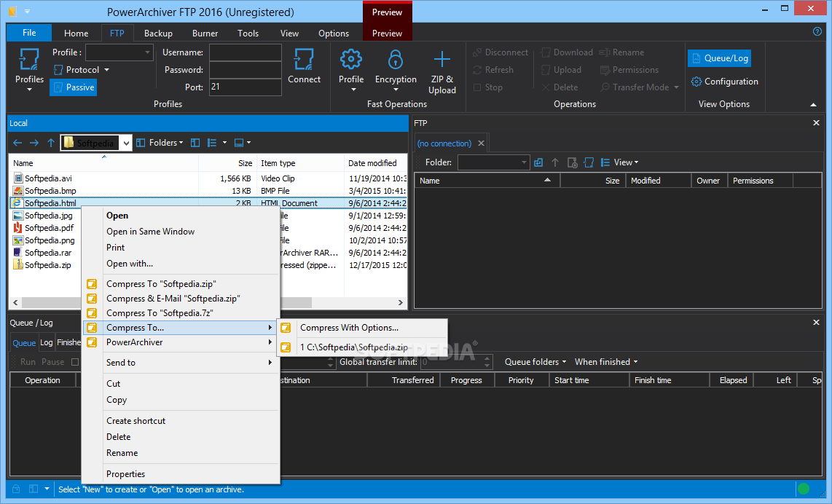Click the Tools ribbon tab
Screen dimensions: 832x504
248,33
